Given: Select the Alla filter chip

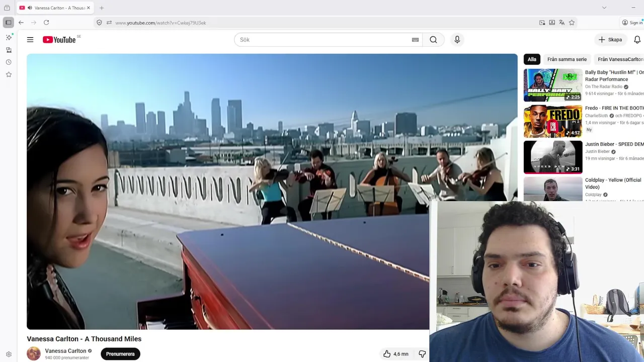Looking at the screenshot, I should pyautogui.click(x=532, y=59).
